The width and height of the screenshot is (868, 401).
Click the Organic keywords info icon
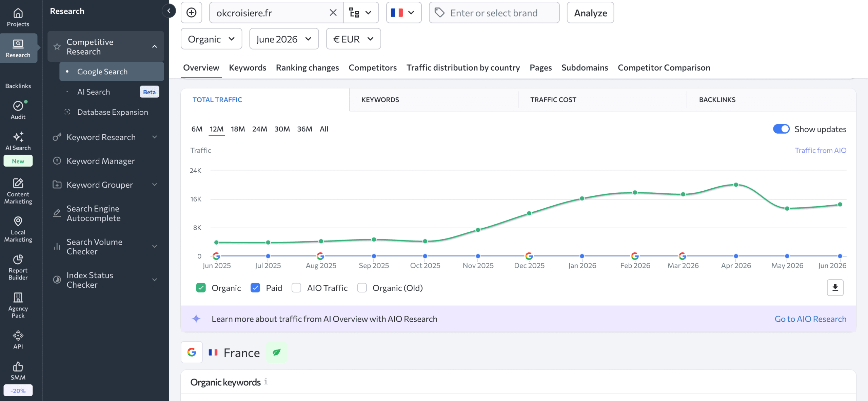pyautogui.click(x=266, y=382)
